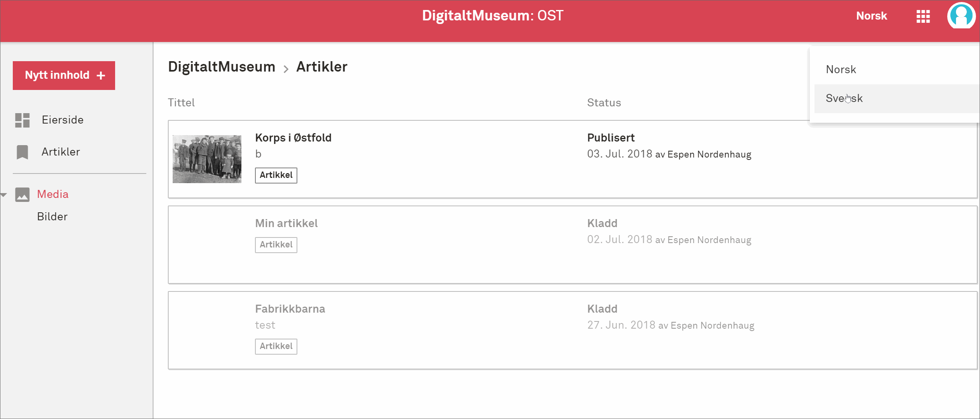Screen dimensions: 980x419
Task: Click the Artikkel tag on Fabrikkbarna
Action: tap(276, 346)
